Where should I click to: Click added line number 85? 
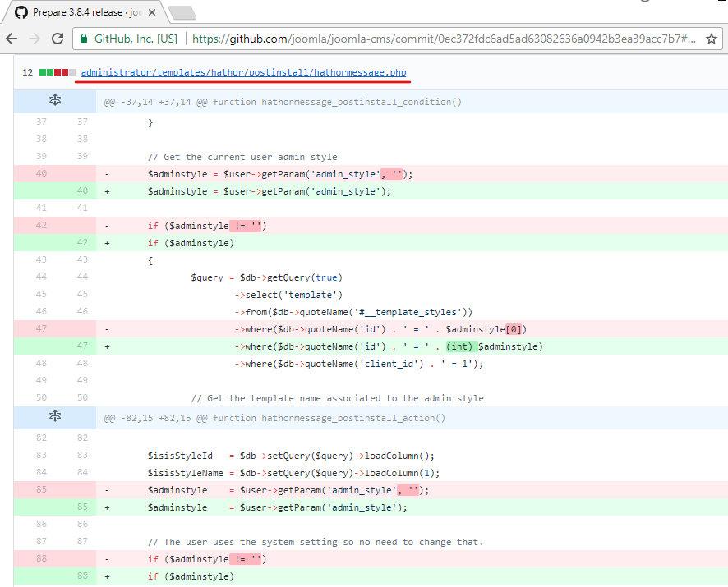click(x=82, y=507)
